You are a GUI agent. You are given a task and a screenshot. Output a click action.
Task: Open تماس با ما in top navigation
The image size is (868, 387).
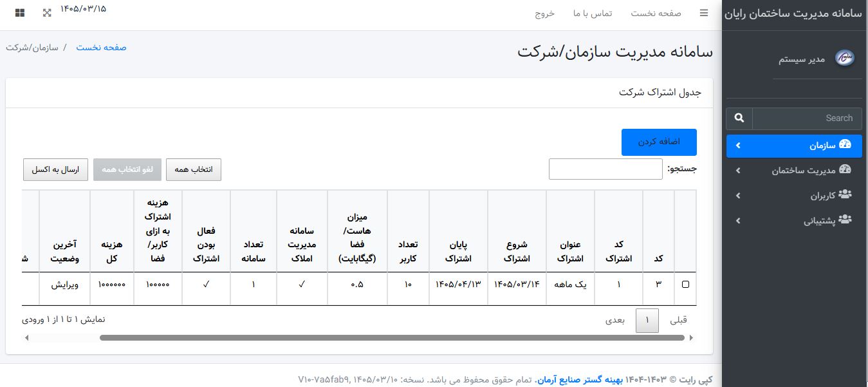pyautogui.click(x=593, y=14)
